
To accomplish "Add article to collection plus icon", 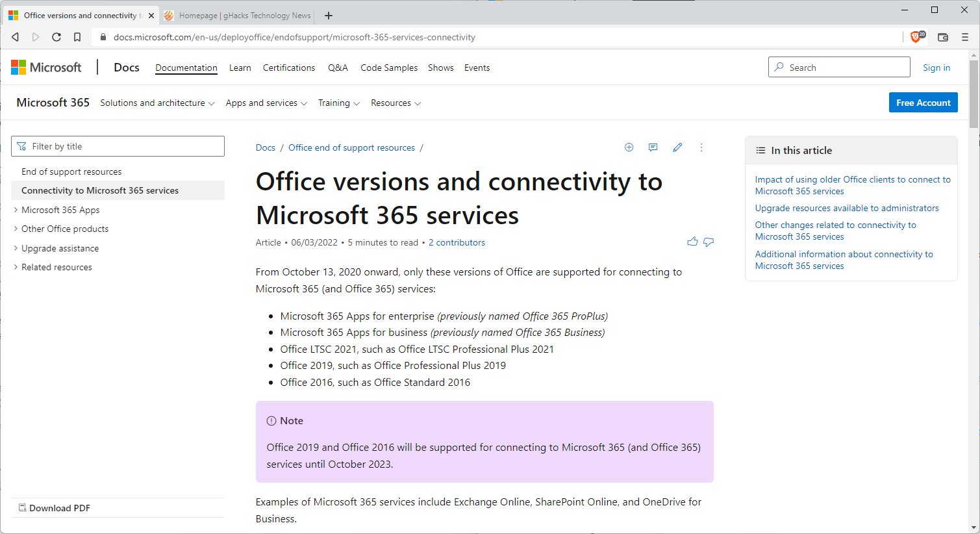I will [x=629, y=147].
